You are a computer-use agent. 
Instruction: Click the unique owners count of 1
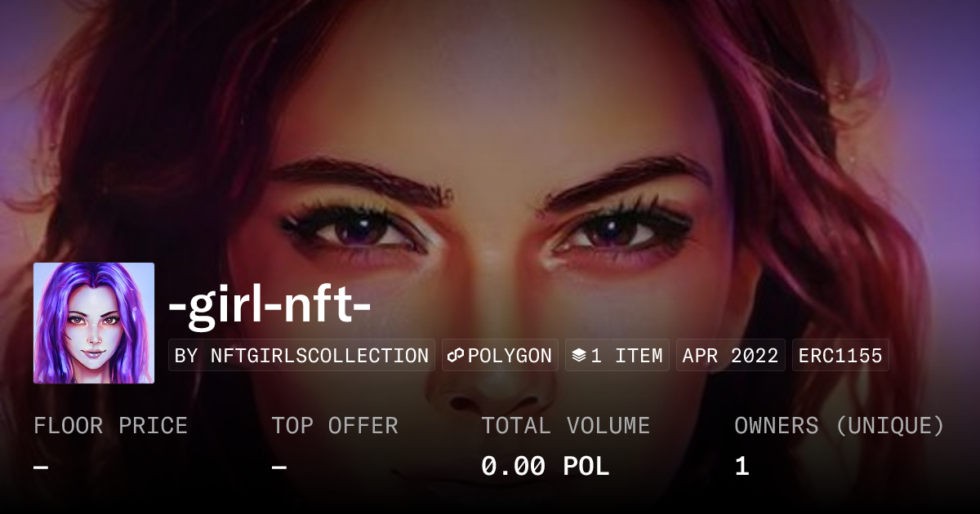pyautogui.click(x=742, y=467)
